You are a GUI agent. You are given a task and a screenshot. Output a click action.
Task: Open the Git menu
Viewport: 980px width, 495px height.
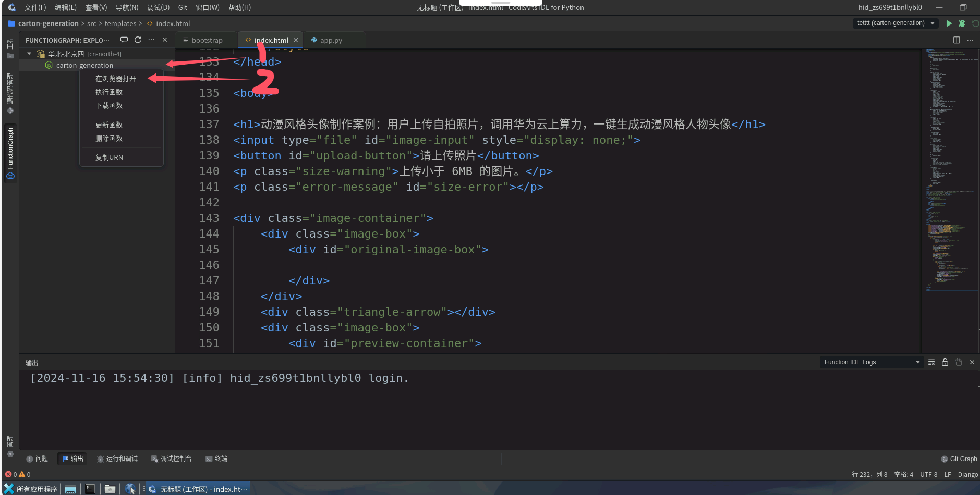click(x=183, y=7)
